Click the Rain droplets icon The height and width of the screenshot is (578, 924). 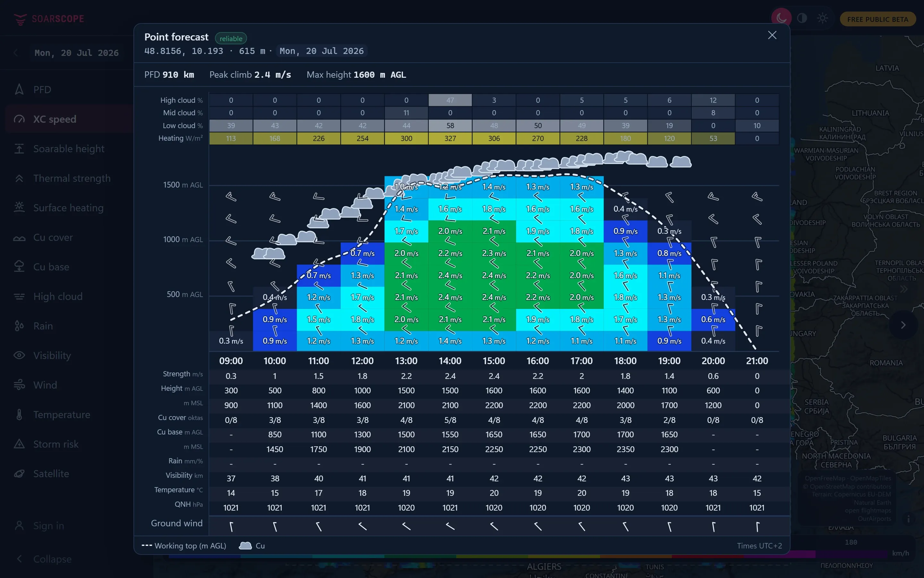[x=19, y=326]
